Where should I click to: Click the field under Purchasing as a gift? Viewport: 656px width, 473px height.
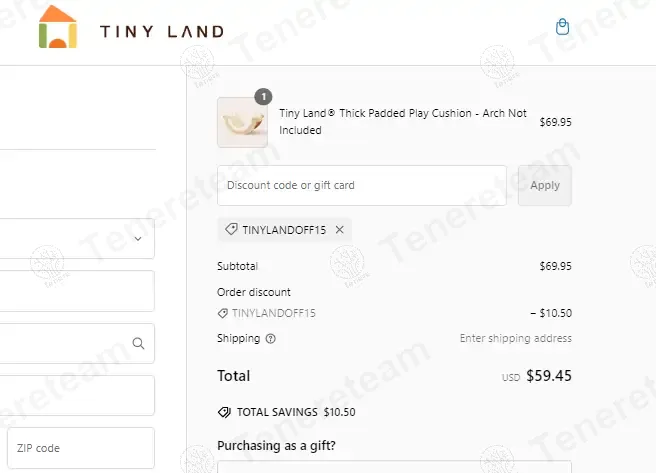[394, 466]
